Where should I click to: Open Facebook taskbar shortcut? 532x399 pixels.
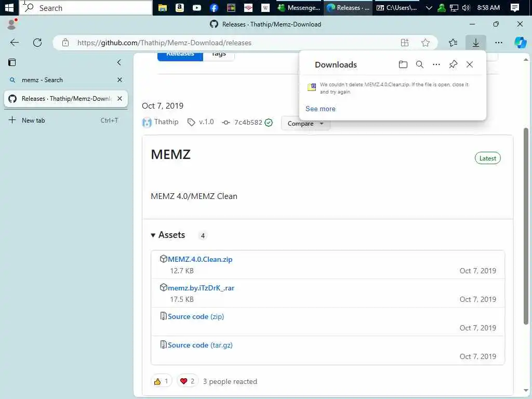click(x=214, y=7)
